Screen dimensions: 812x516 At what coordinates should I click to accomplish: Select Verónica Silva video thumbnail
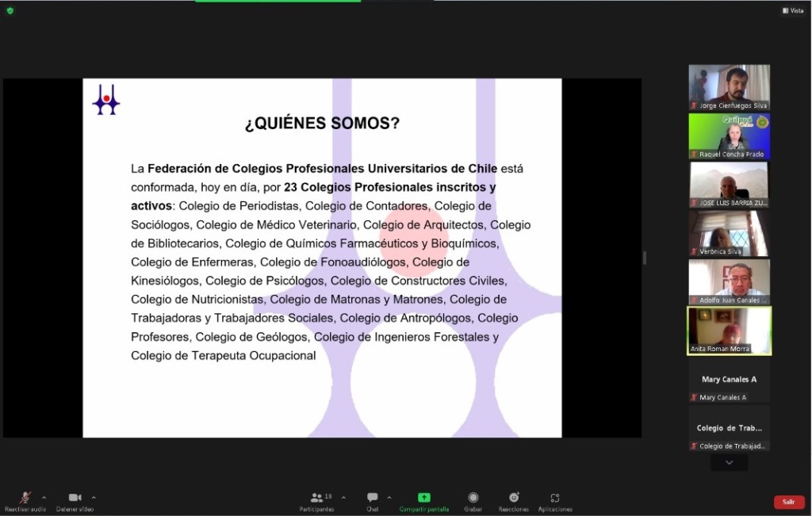pyautogui.click(x=730, y=233)
